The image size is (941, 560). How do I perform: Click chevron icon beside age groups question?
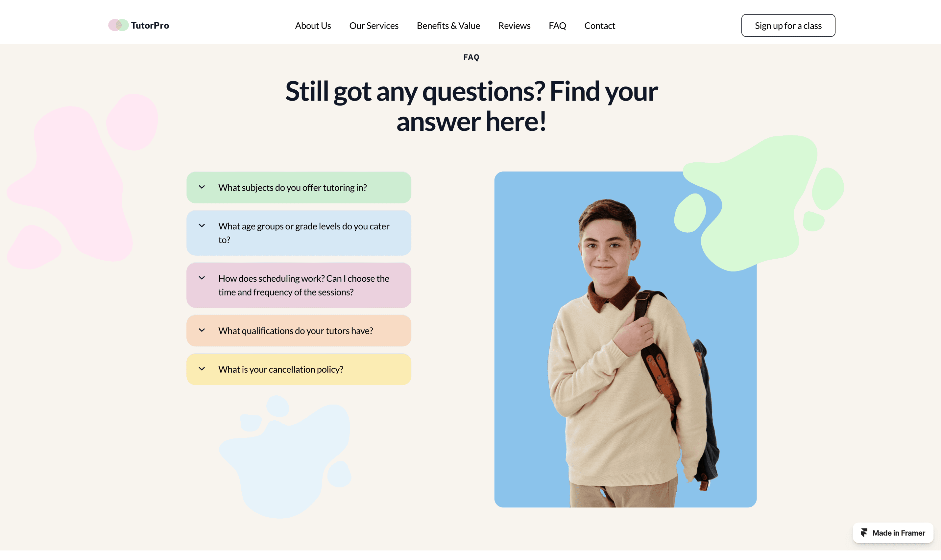(x=202, y=226)
